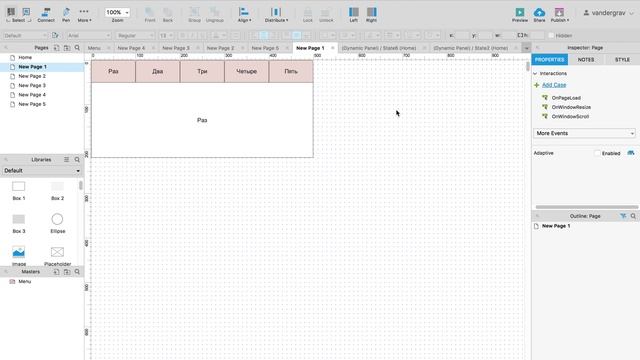The height and width of the screenshot is (360, 640).
Task: Open the Default library dropdown
Action: (x=42, y=171)
